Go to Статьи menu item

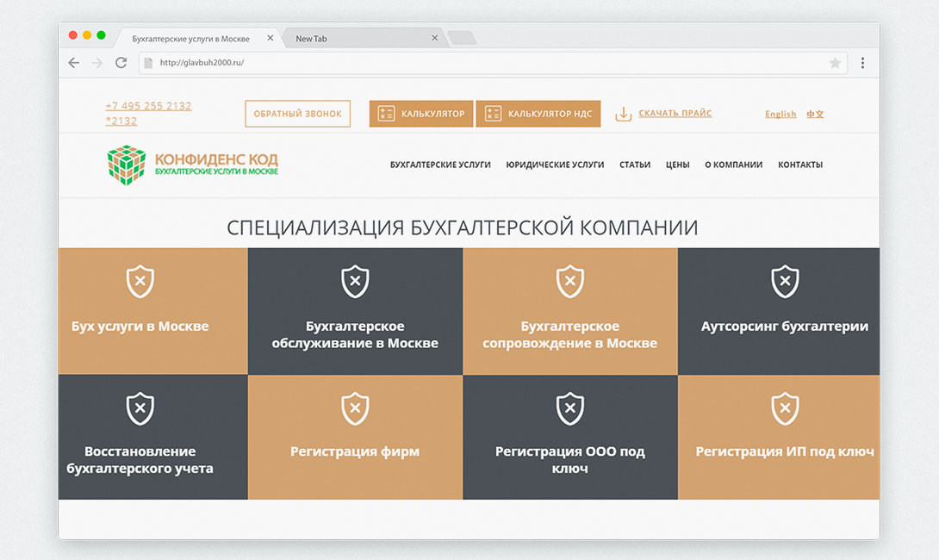coord(635,165)
